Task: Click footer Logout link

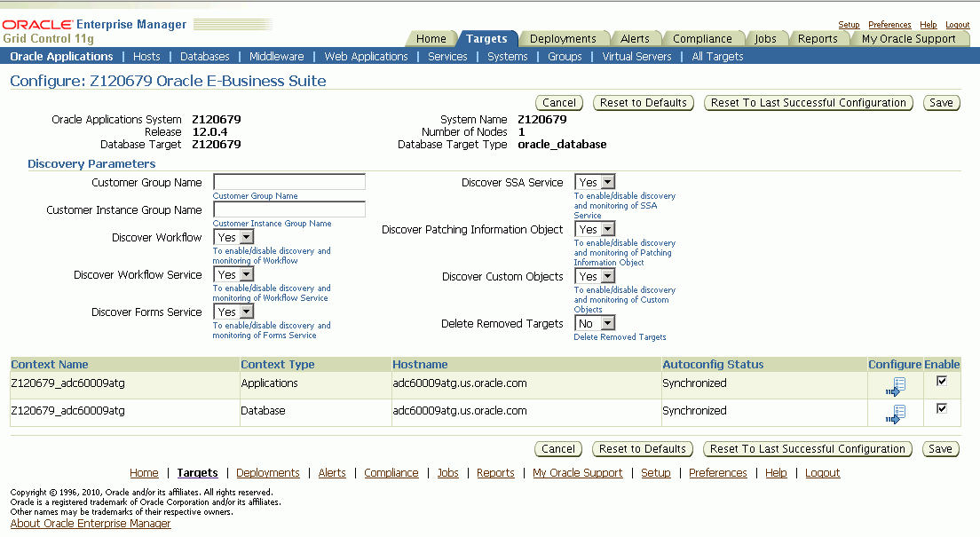Action: (x=823, y=472)
